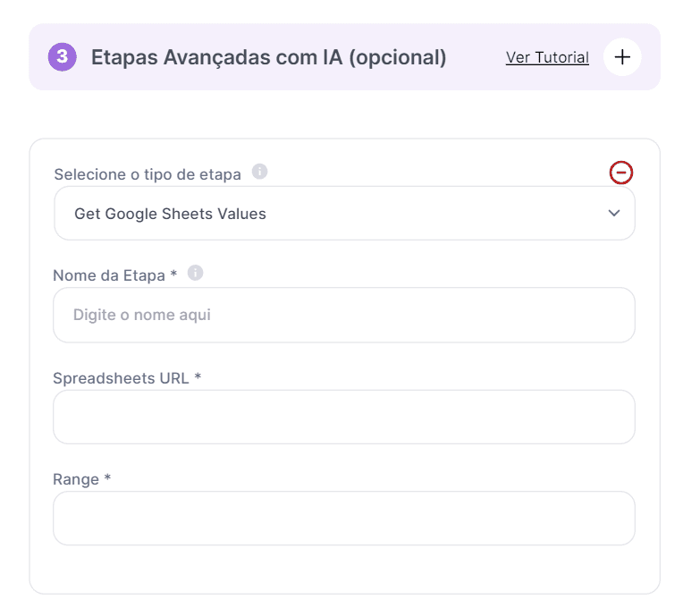Click the Nome da Etapa label
The width and height of the screenshot is (683, 616).
(x=109, y=275)
